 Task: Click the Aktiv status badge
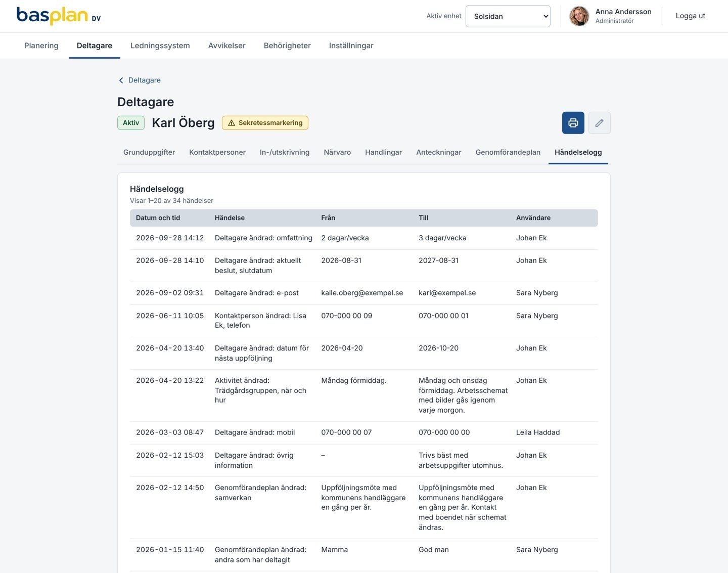pos(131,123)
